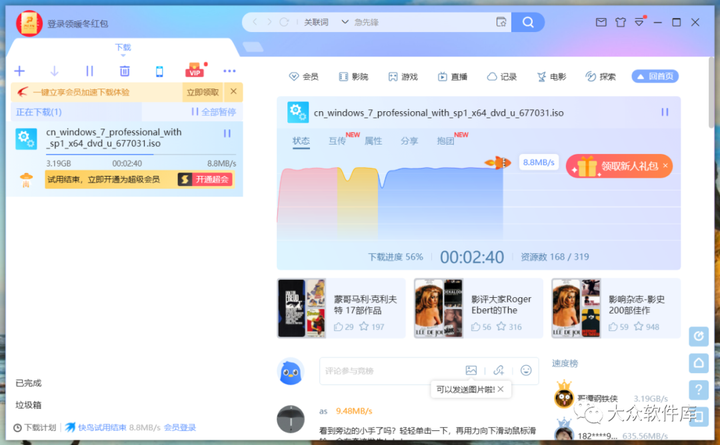The width and height of the screenshot is (720, 445).
Task: Open 蒙哥马利·克利夫特 17部作品 card
Action: tap(341, 308)
